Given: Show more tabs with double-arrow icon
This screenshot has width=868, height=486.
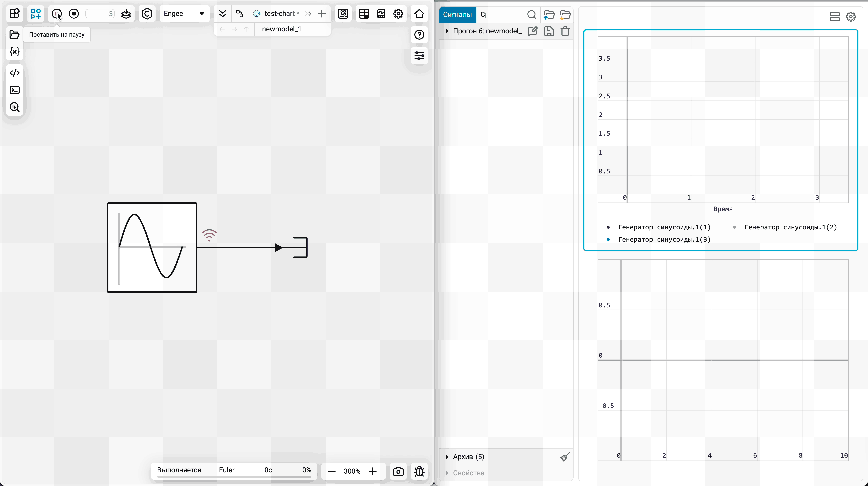Looking at the screenshot, I should point(308,14).
